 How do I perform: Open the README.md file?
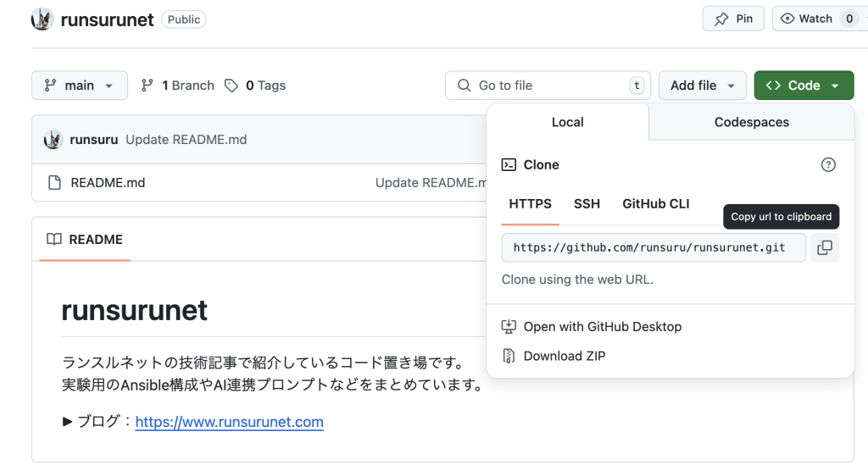(x=108, y=182)
